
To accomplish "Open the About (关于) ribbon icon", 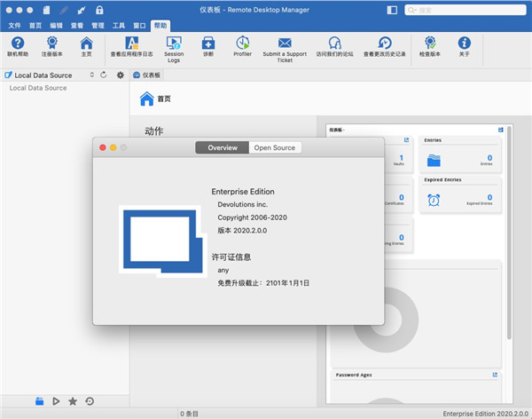I will pyautogui.click(x=464, y=46).
